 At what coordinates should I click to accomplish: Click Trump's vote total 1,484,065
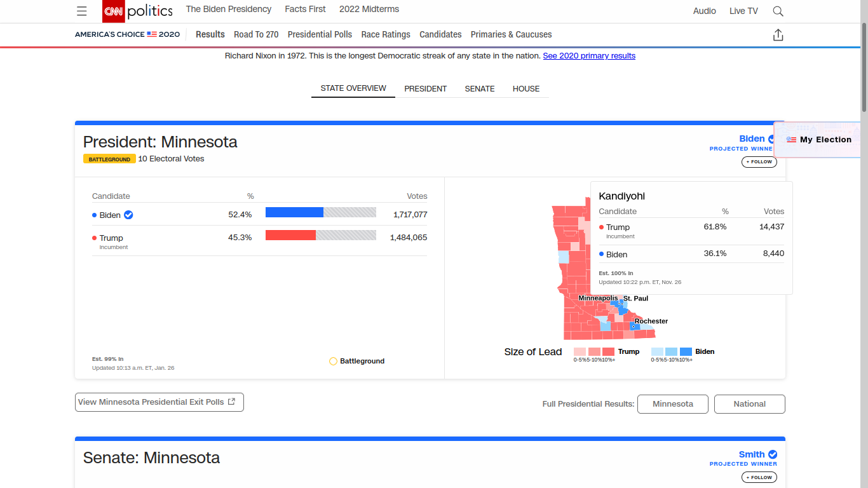tap(409, 238)
